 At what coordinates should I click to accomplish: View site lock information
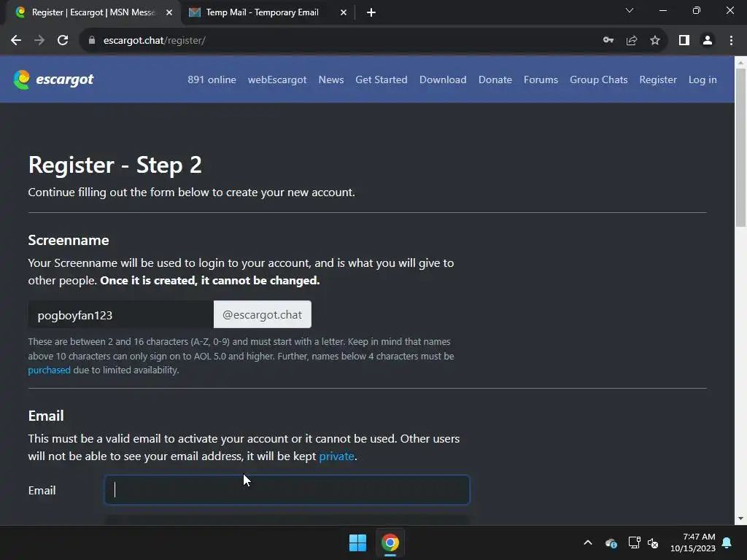[92, 41]
